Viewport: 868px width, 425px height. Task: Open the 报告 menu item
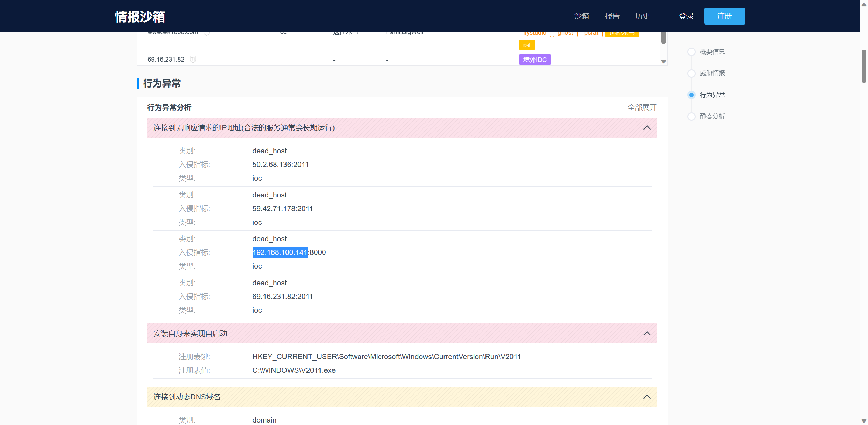coord(612,16)
